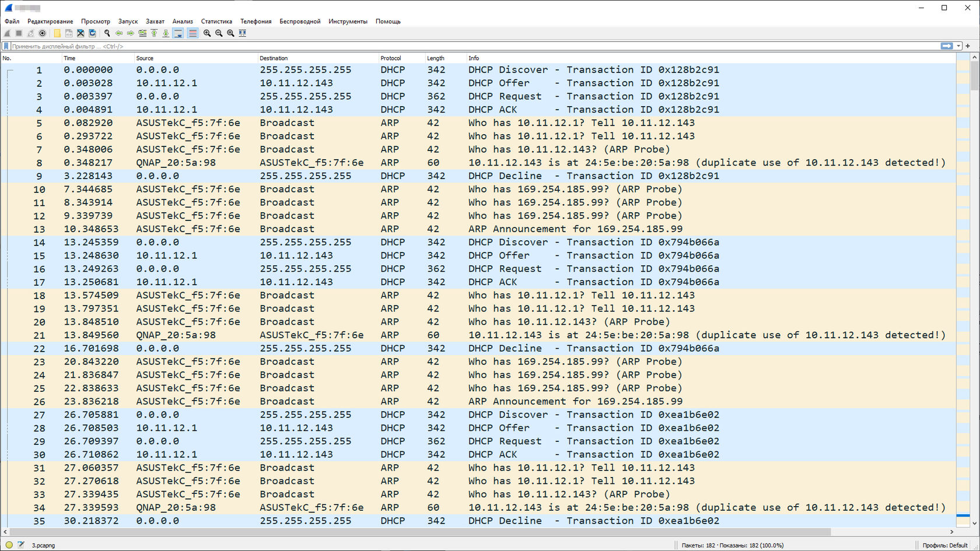This screenshot has width=980, height=551.
Task: Click the Профиль: Default status bar entry
Action: (x=945, y=545)
